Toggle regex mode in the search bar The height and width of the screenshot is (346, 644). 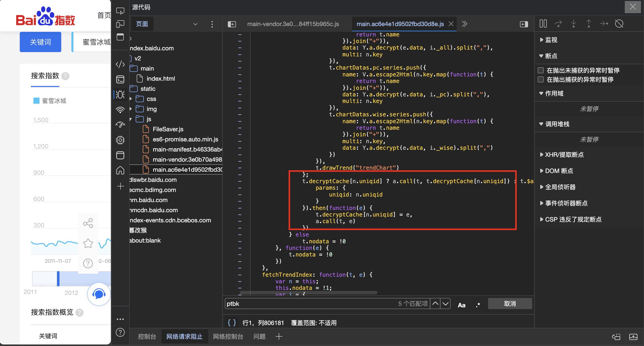[478, 305]
